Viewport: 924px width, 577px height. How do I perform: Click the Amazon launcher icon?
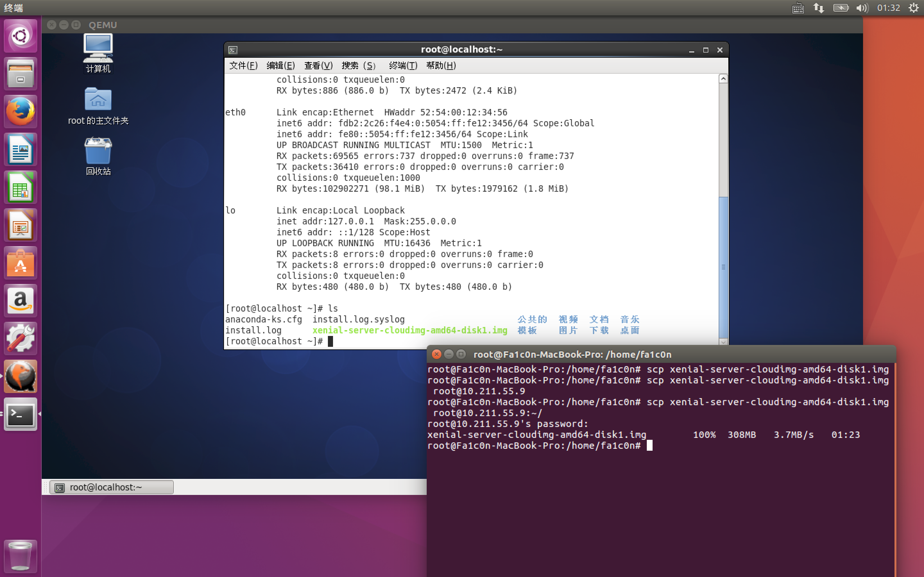(x=21, y=301)
